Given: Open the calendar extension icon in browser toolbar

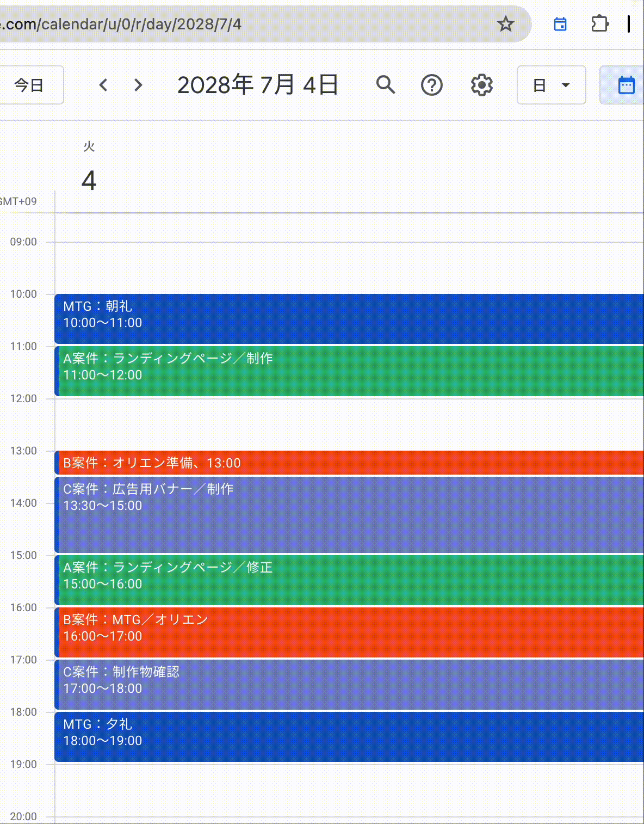Looking at the screenshot, I should [x=560, y=24].
